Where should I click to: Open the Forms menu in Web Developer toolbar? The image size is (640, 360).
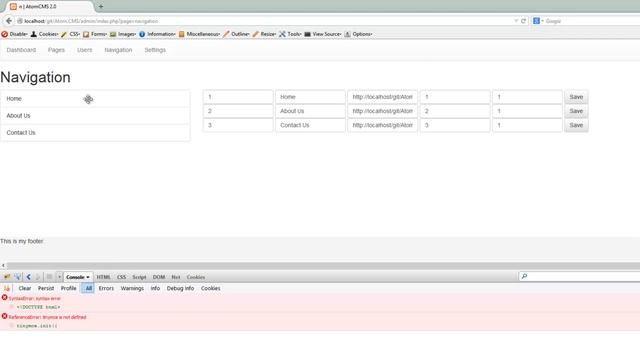pos(95,34)
